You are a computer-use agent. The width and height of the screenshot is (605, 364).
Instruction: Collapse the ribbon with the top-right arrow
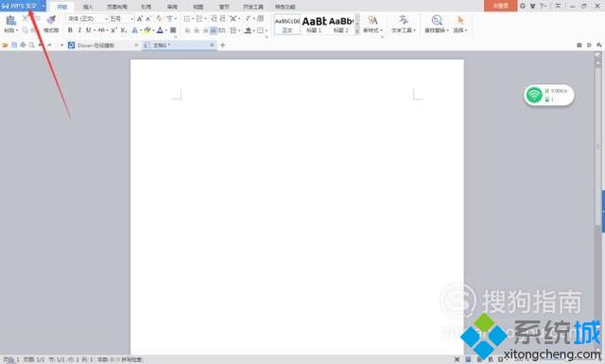click(x=558, y=6)
